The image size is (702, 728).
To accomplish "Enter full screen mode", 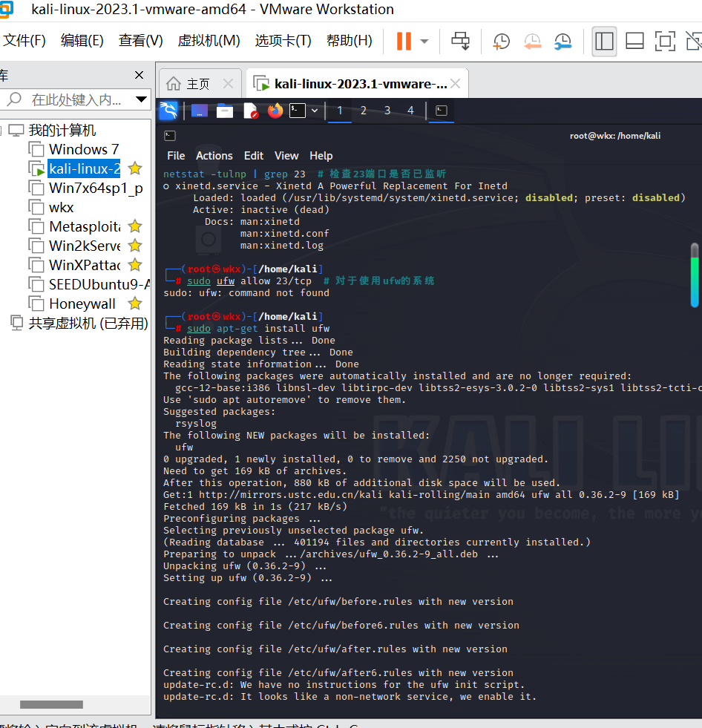I will (664, 42).
